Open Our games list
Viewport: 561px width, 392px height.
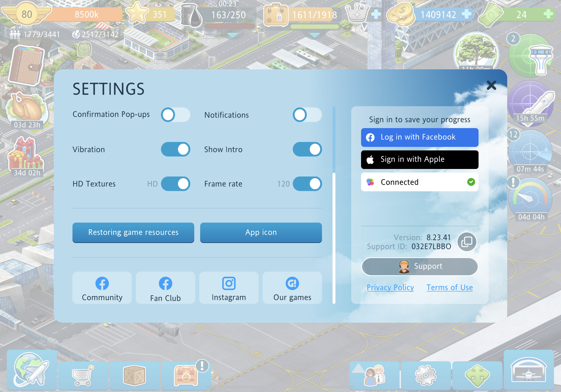(292, 288)
